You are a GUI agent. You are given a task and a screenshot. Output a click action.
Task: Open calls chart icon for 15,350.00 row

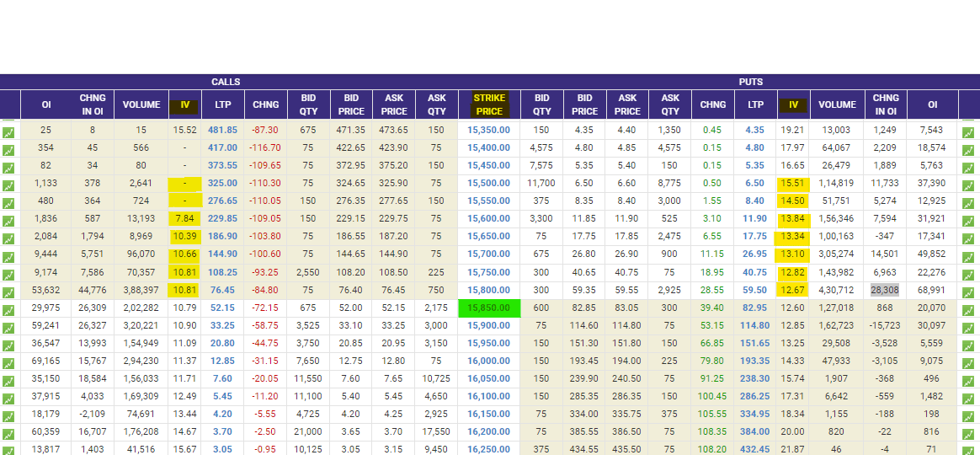coord(8,132)
